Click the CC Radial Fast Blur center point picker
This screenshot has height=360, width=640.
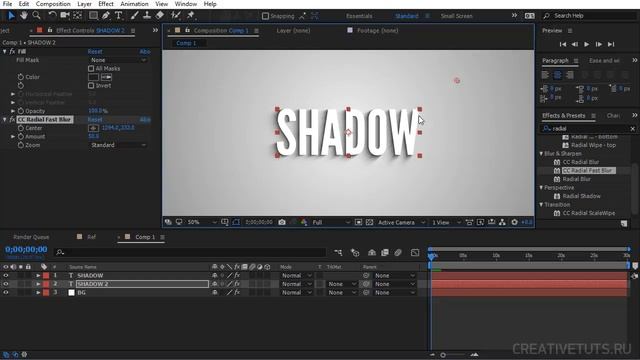point(93,128)
